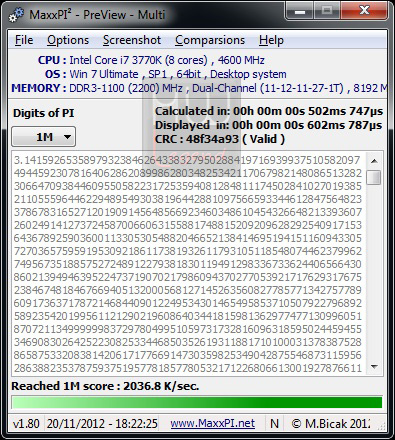Click the 'Displayed in' time text
395x440 pixels.
(269, 125)
